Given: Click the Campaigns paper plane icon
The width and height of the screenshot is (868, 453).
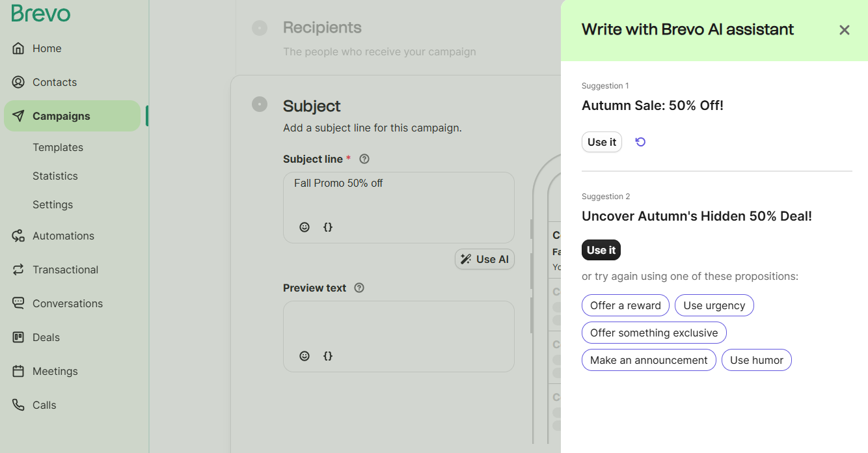Looking at the screenshot, I should point(18,116).
